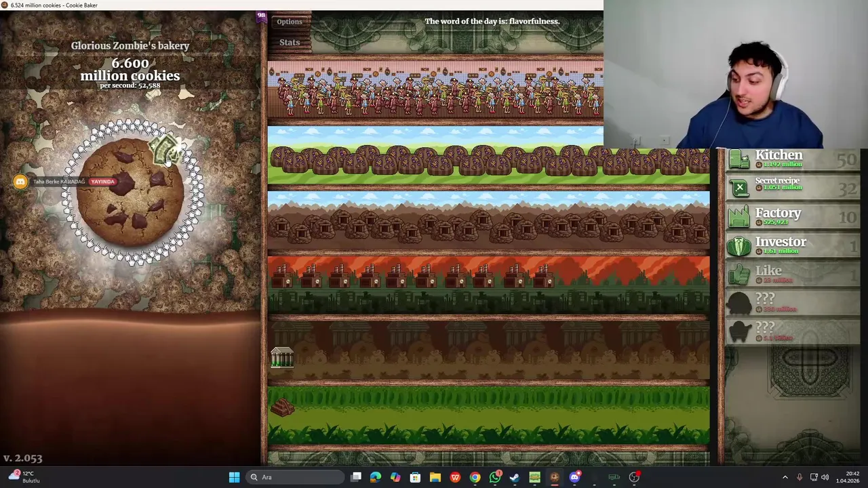Image resolution: width=868 pixels, height=488 pixels.
Task: Click the Ara search box in taskbar
Action: (x=294, y=477)
